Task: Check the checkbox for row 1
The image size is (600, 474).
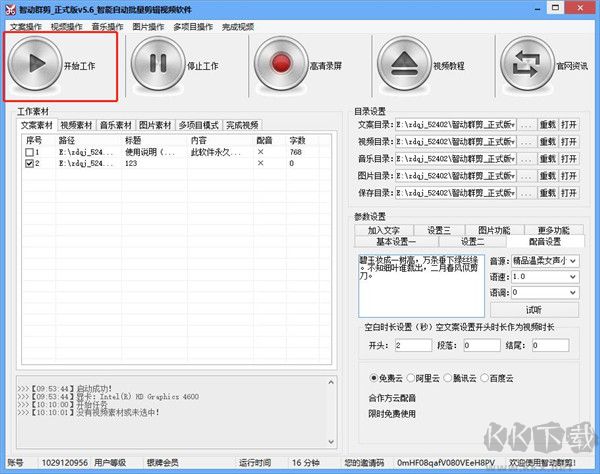Action: (x=29, y=151)
